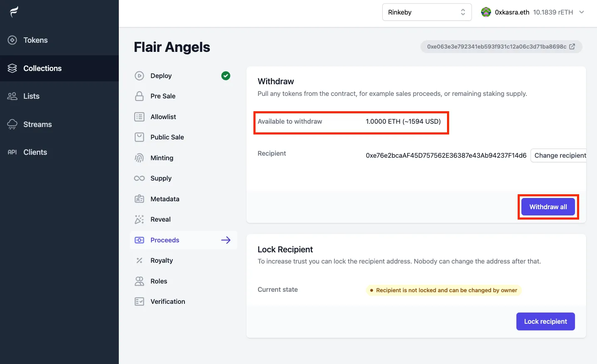Click Change recipient button

pyautogui.click(x=559, y=155)
